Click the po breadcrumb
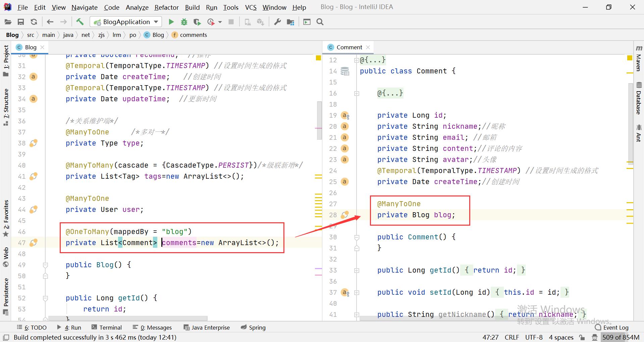644x342 pixels. click(133, 35)
